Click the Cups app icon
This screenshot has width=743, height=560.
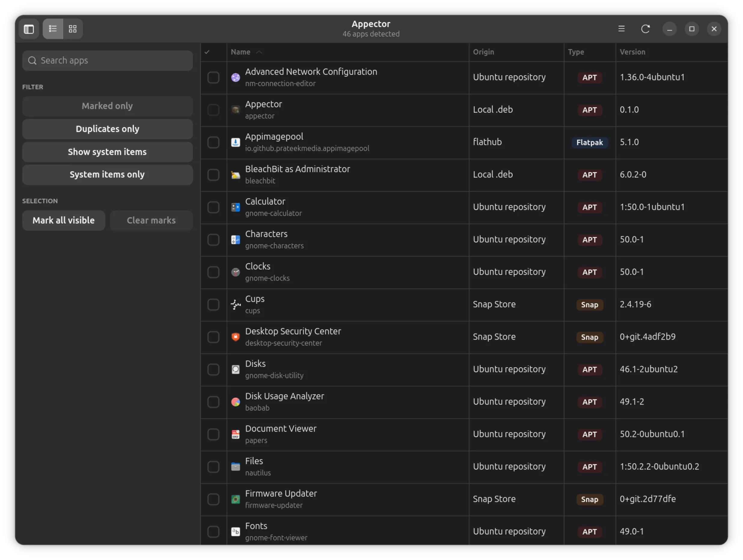tap(236, 305)
